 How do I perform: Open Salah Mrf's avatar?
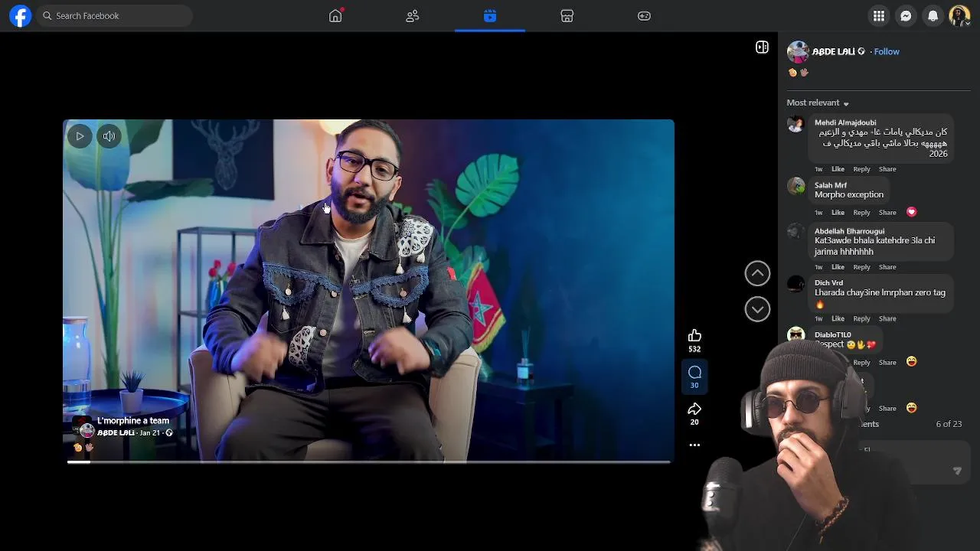tap(796, 186)
